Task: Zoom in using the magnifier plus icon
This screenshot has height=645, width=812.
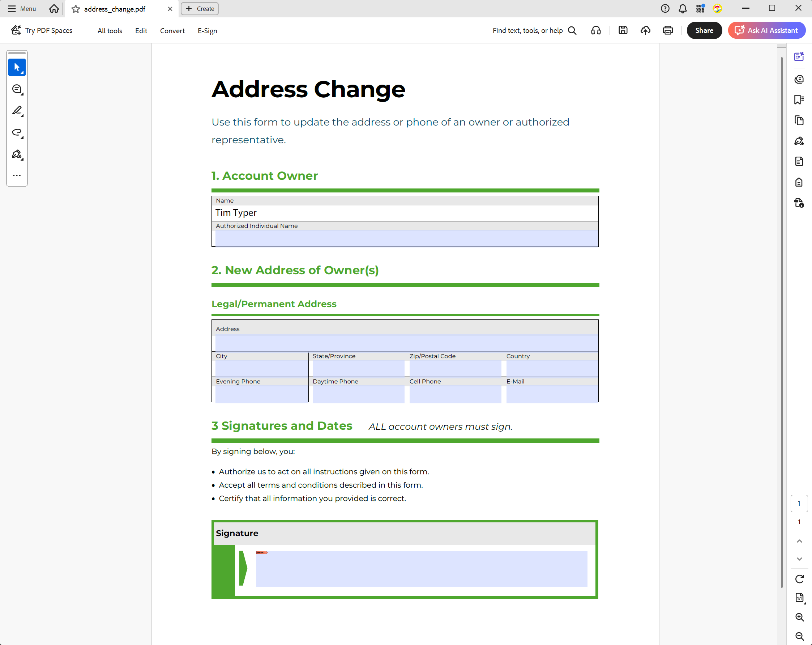Action: pyautogui.click(x=799, y=617)
